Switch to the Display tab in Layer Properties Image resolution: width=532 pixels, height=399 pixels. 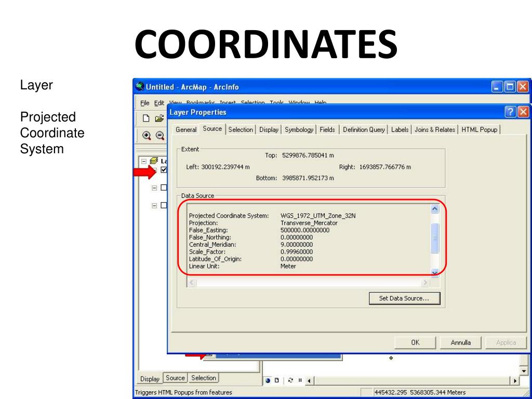269,129
